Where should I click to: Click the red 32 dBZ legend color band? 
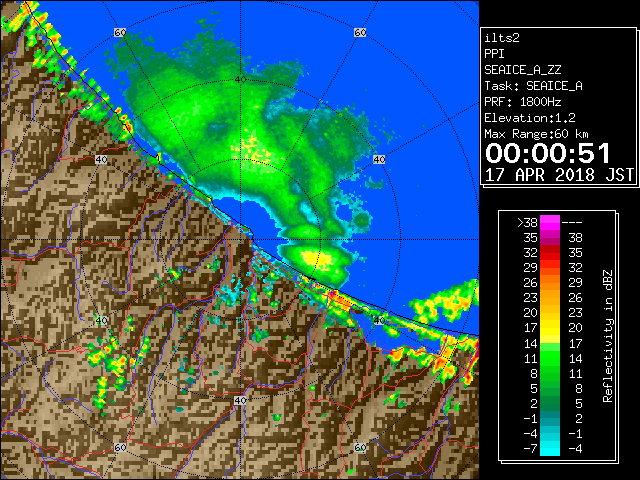tap(550, 253)
